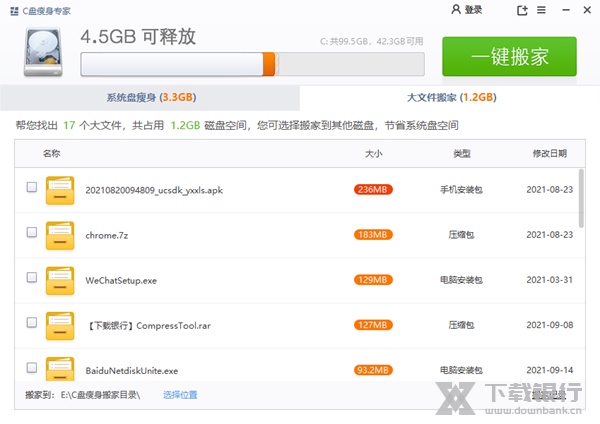Click the C: 共99.5GB, 42.3GB可用 text
Viewport: 600px width, 424px height.
(x=372, y=41)
